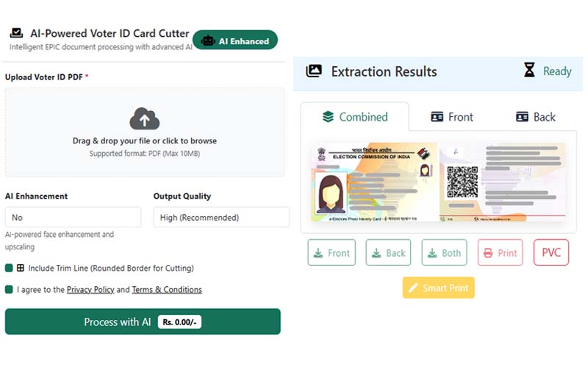The height and width of the screenshot is (387, 588).
Task: Click the robot icon in AI Enhanced badge
Action: click(208, 40)
